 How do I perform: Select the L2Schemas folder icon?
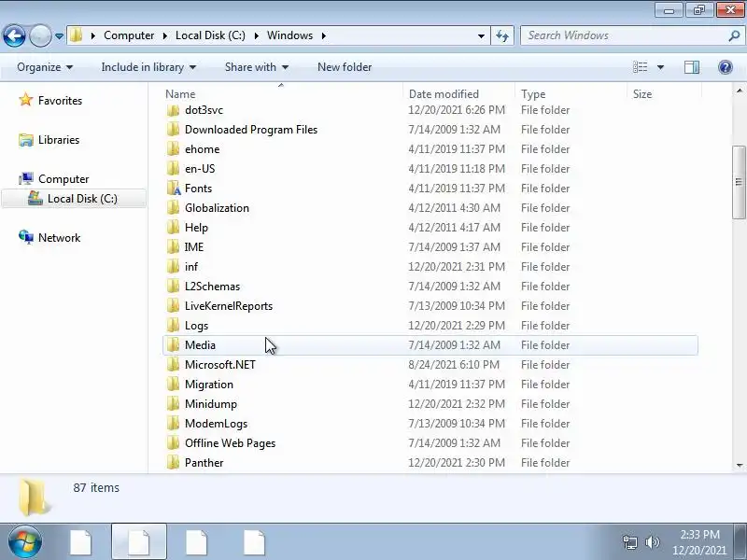point(174,287)
